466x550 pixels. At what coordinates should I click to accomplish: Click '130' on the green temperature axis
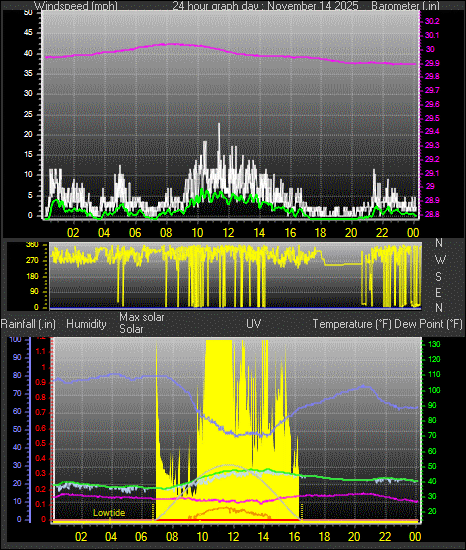point(434,344)
